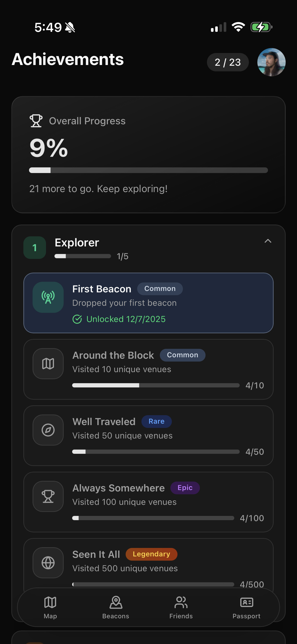Tap the green level 1 Explorer badge
The height and width of the screenshot is (644, 297).
click(35, 248)
